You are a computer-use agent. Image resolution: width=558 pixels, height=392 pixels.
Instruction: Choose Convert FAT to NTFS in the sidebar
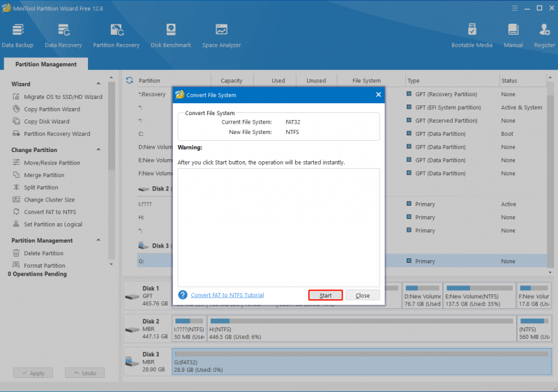click(x=50, y=212)
